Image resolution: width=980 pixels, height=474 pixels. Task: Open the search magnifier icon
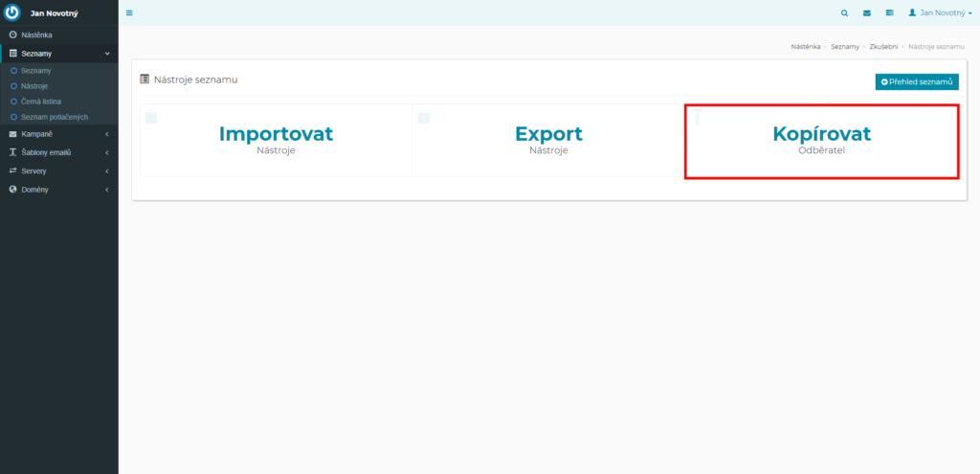pos(844,12)
